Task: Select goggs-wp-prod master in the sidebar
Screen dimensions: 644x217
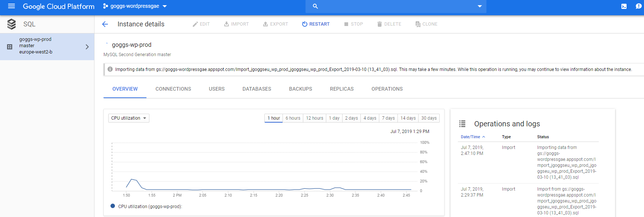Action: 47,47
